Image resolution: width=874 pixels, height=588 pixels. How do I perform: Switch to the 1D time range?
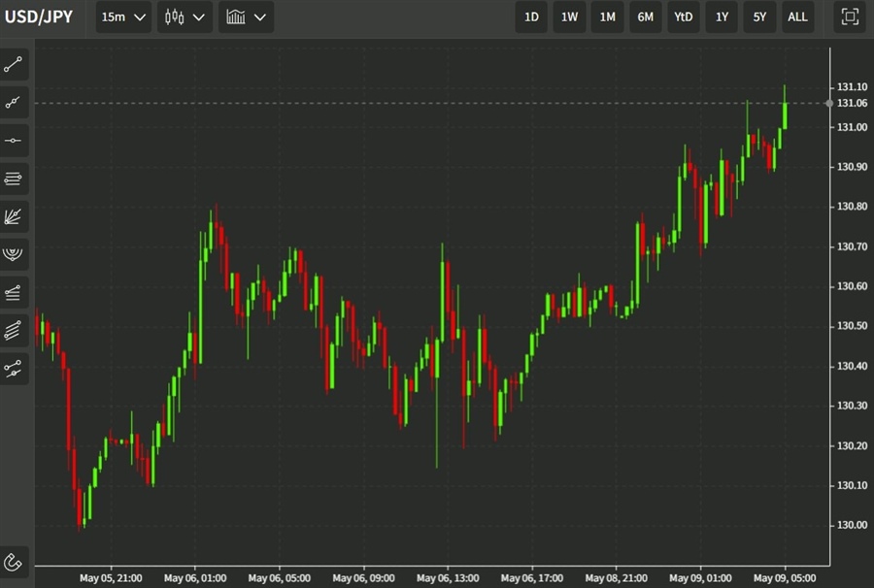point(531,16)
